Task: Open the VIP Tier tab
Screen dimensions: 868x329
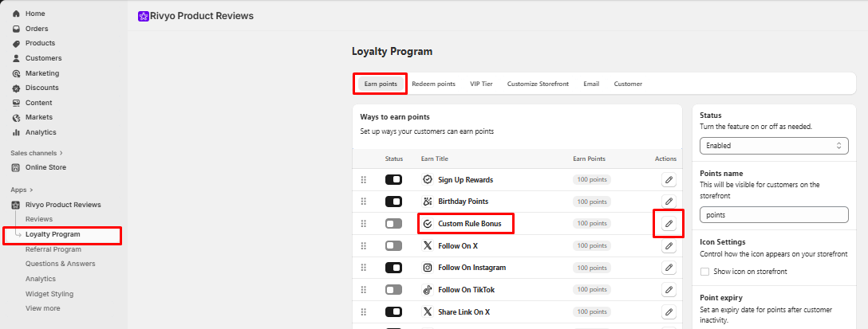Action: click(481, 84)
